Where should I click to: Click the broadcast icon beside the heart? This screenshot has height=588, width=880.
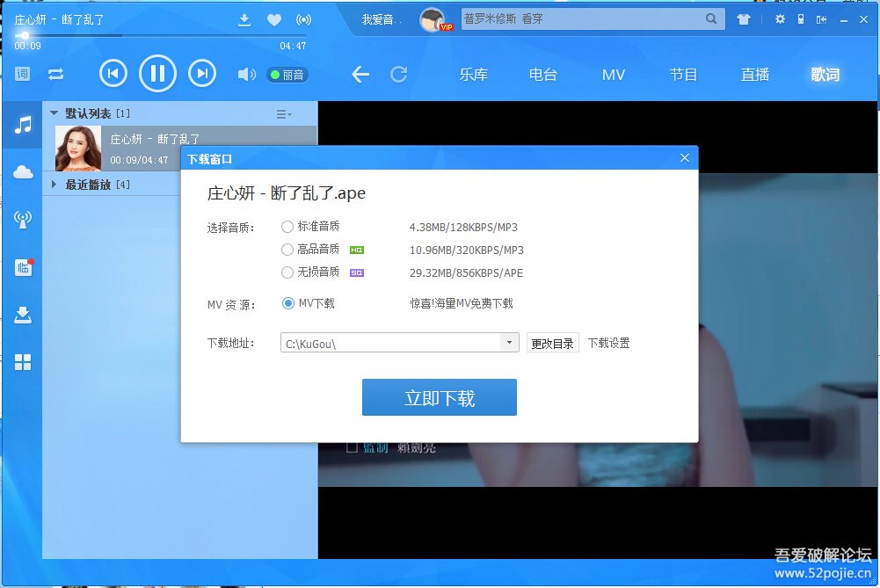pos(303,20)
